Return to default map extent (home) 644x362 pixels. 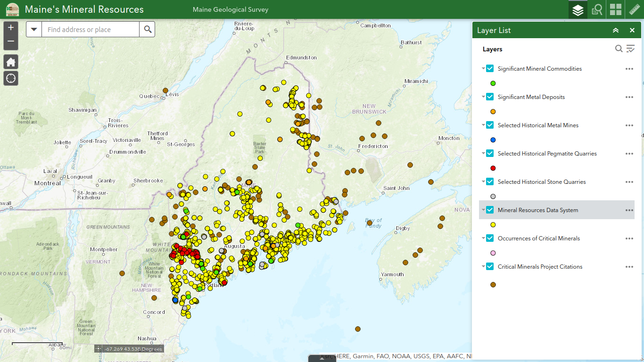(11, 62)
